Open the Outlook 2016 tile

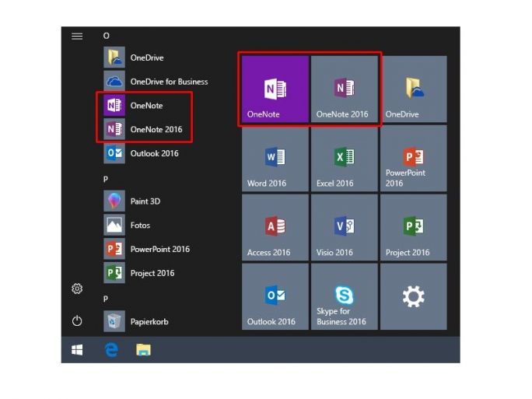(275, 296)
